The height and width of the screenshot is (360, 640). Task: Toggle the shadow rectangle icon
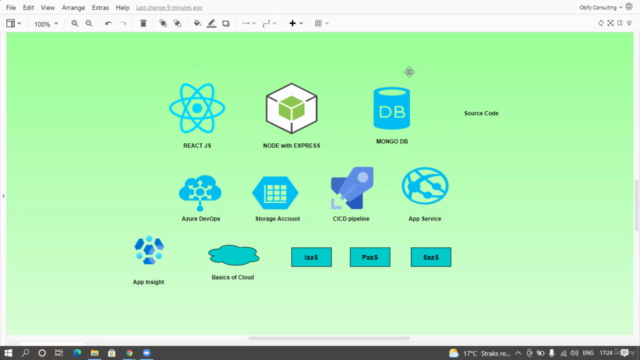coord(226,23)
